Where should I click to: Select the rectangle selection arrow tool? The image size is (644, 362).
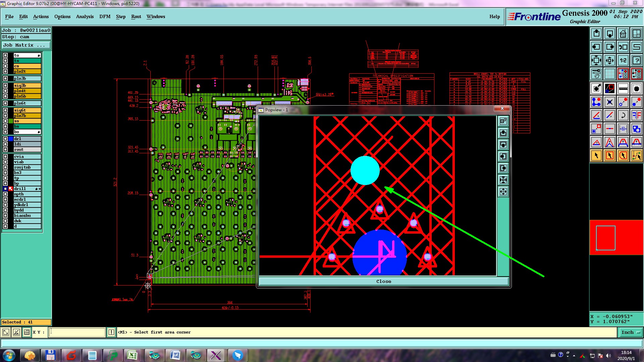[x=609, y=156]
